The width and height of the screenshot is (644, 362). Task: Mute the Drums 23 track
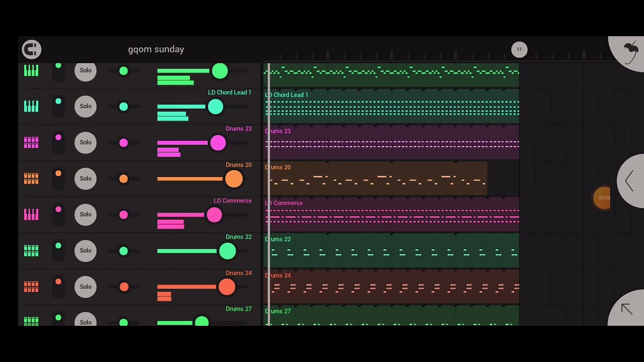(58, 142)
